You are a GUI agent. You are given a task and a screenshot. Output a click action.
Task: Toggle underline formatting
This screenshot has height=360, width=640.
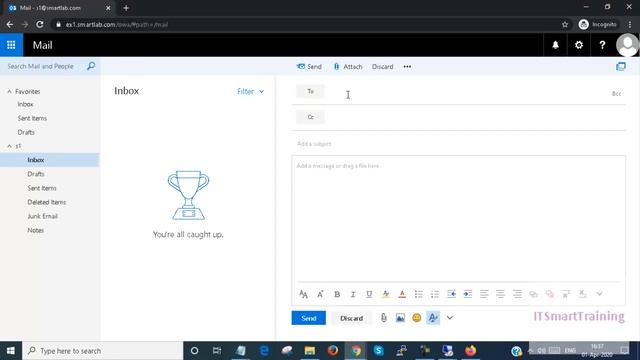(x=369, y=294)
